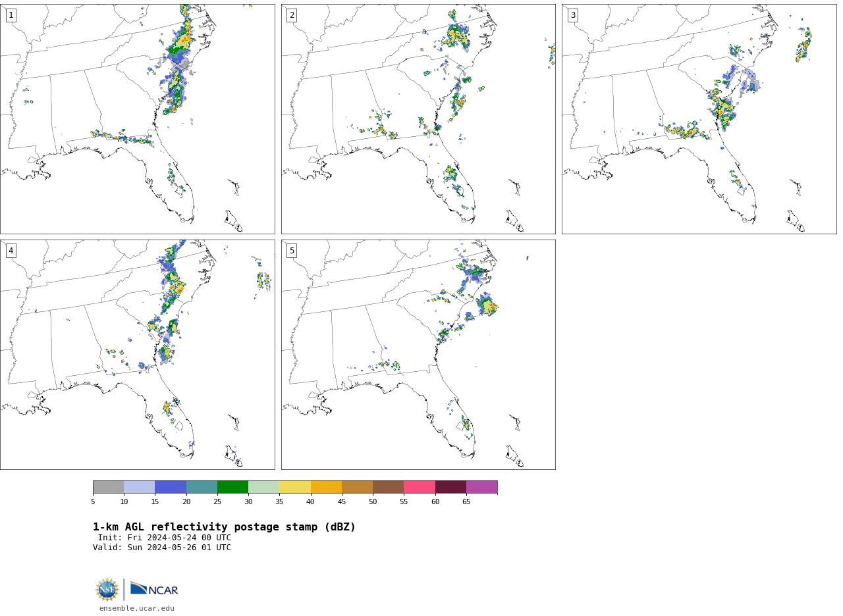843x616 pixels.
Task: Click the maroon 60-65 dBZ swatch
Action: (x=450, y=487)
